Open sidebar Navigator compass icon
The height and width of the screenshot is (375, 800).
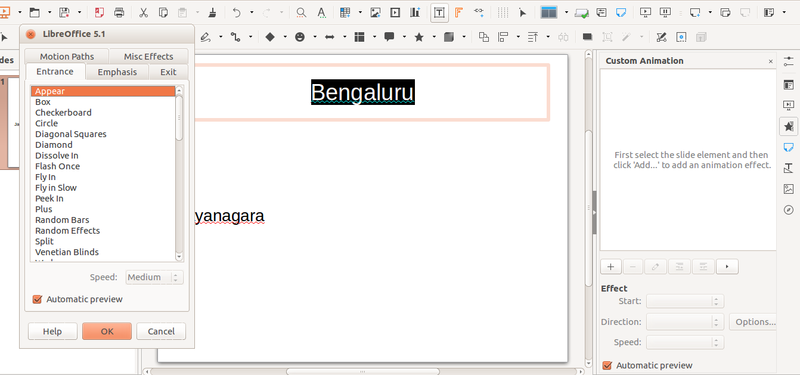point(788,210)
